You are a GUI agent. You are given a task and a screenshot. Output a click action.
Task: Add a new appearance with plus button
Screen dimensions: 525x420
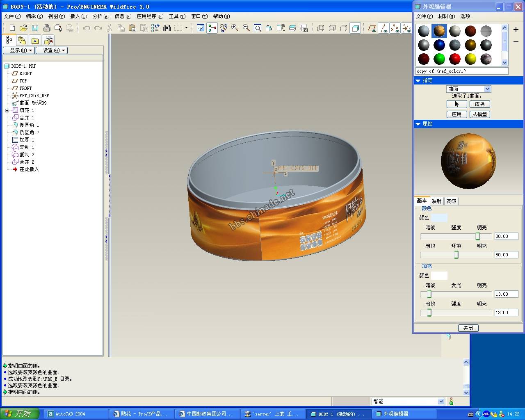point(516,30)
